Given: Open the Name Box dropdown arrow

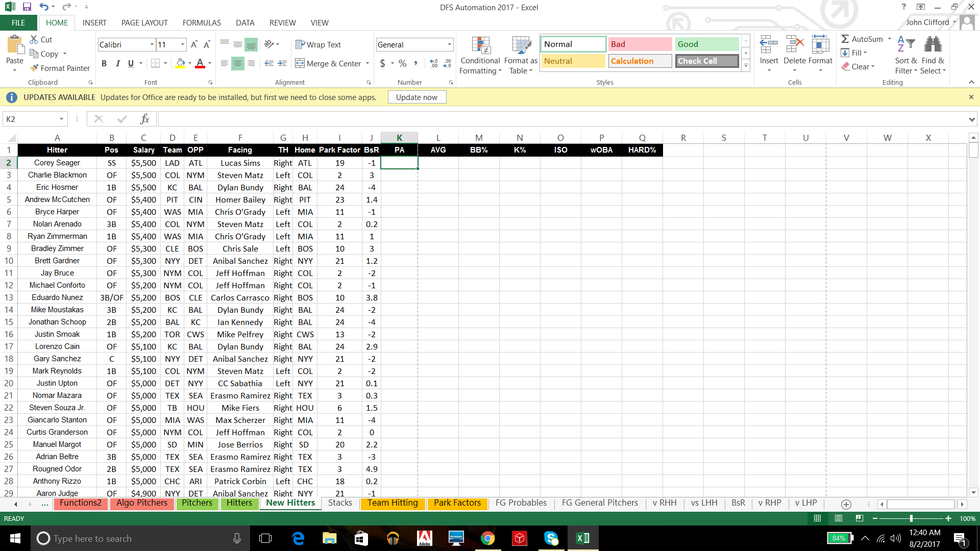Looking at the screenshot, I should tap(61, 119).
